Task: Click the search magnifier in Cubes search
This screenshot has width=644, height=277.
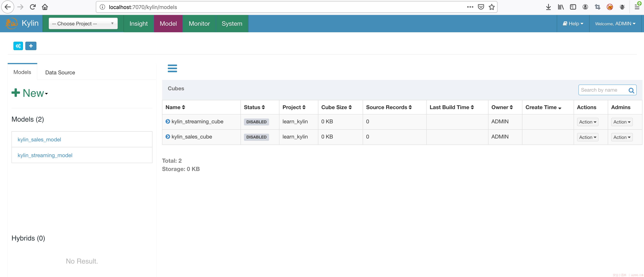Action: (631, 90)
